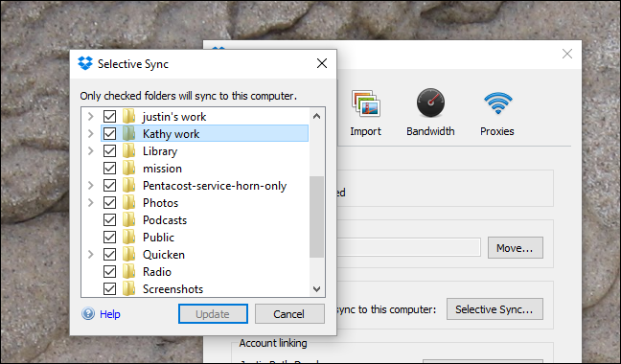621x364 pixels.
Task: Open the Bandwidth gauge tab
Action: [x=430, y=102]
